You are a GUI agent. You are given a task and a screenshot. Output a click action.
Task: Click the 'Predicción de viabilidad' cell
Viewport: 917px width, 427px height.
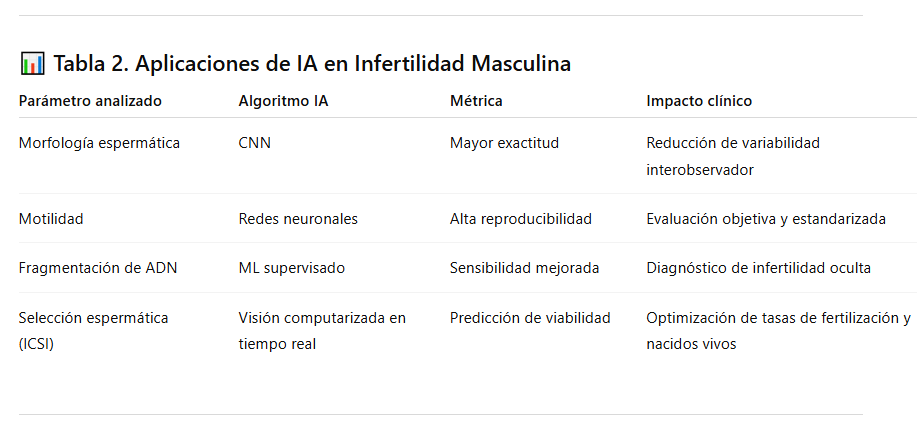[530, 318]
